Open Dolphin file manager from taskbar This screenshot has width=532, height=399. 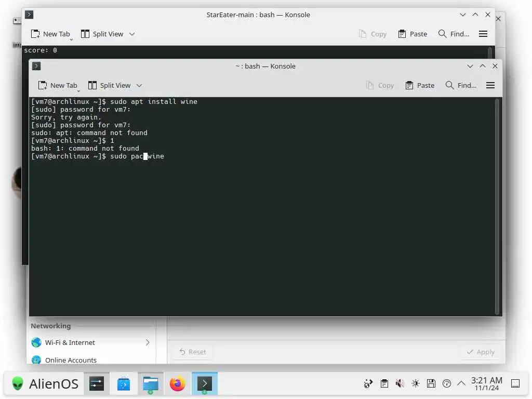click(x=151, y=384)
